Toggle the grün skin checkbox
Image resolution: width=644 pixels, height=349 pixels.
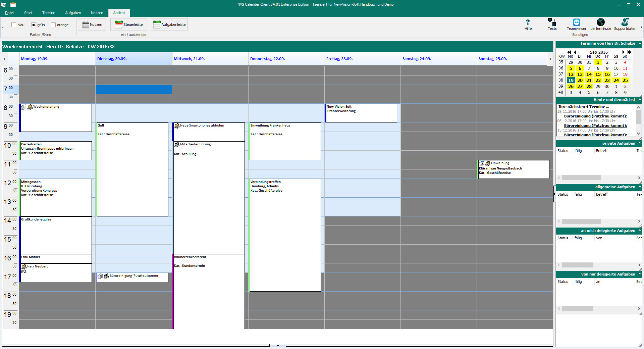pos(34,25)
